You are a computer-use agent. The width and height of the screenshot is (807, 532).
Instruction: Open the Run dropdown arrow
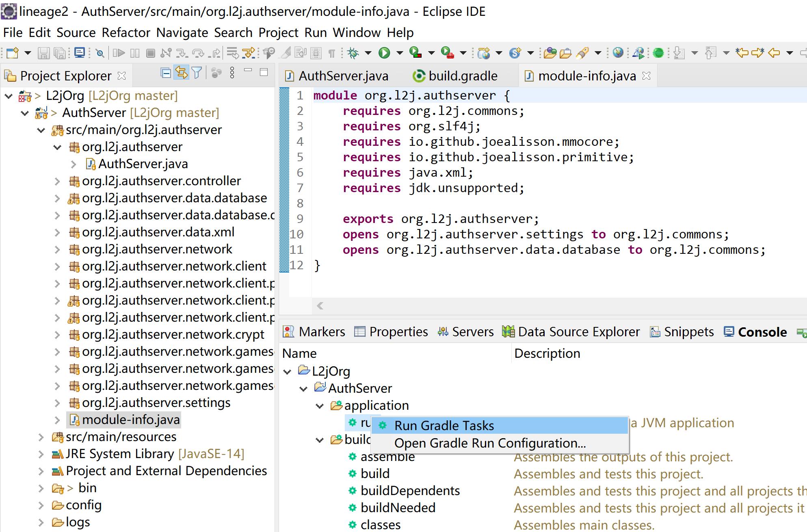point(400,53)
